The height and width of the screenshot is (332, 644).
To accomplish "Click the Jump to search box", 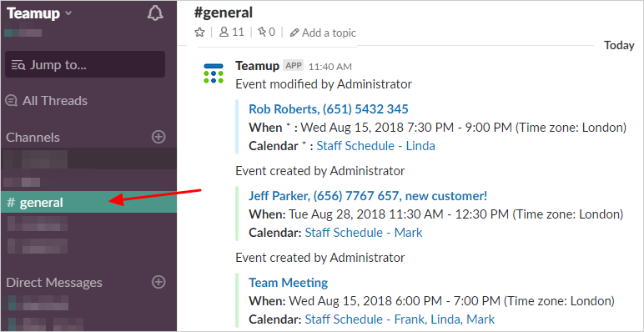I will point(85,64).
